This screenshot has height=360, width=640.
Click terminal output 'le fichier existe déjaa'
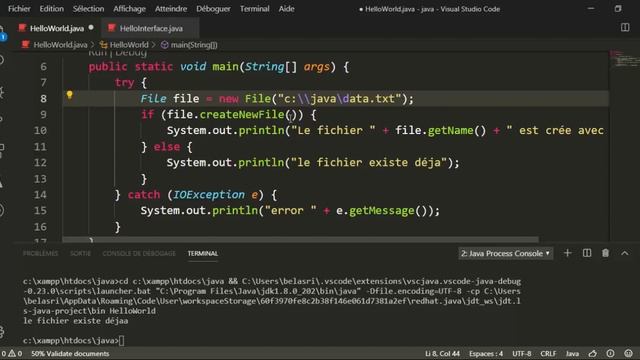pyautogui.click(x=76, y=321)
